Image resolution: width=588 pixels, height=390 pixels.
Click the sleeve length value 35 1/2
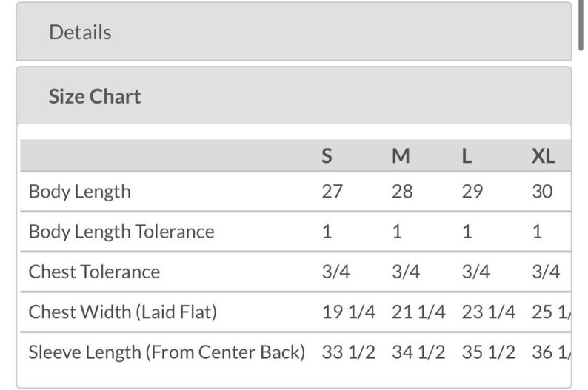click(x=488, y=352)
